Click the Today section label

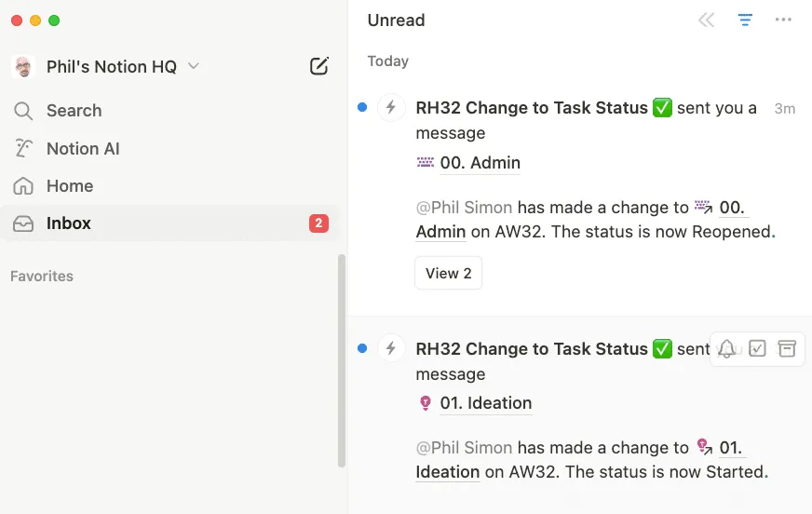(388, 61)
